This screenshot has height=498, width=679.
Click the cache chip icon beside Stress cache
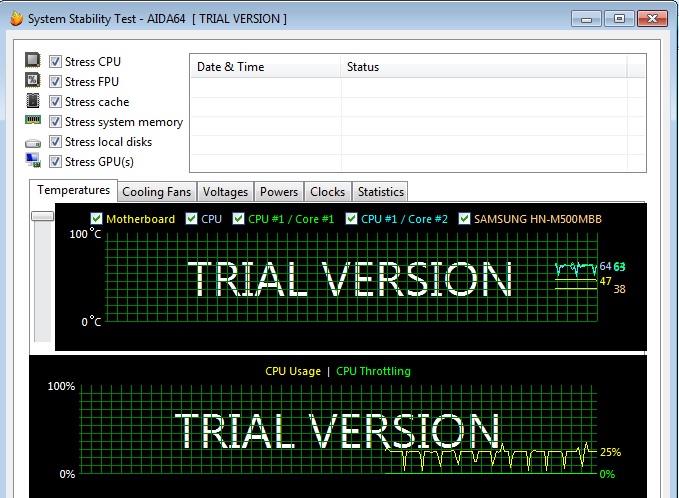33,102
